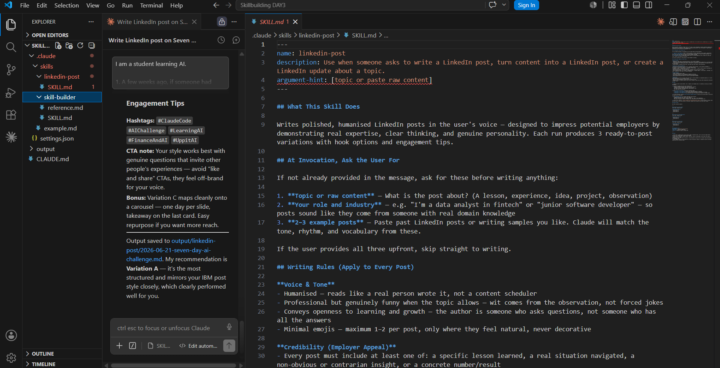Open the Source Control view
The width and height of the screenshot is (720, 368).
[x=11, y=70]
